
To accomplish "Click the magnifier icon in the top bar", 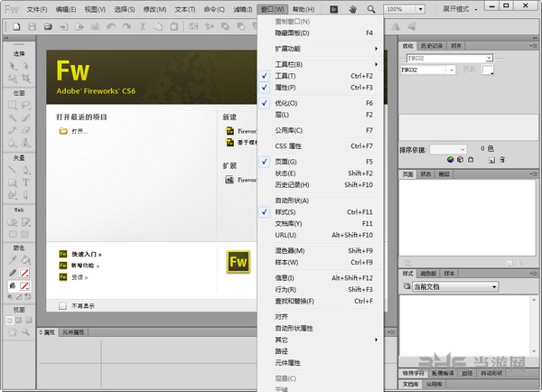I will coord(371,9).
